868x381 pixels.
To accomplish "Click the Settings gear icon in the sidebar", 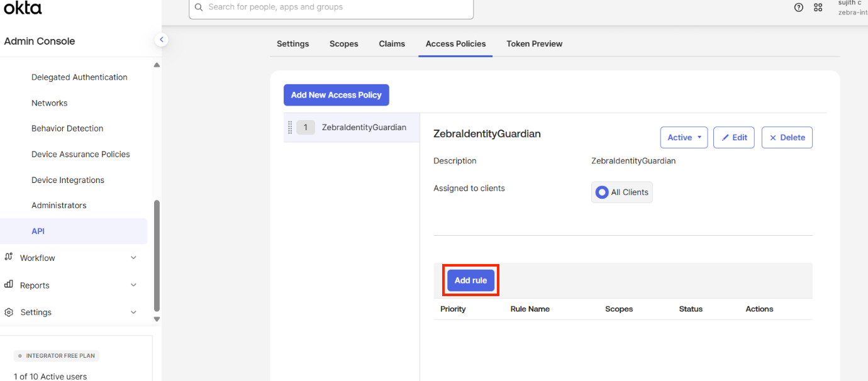I will [9, 312].
